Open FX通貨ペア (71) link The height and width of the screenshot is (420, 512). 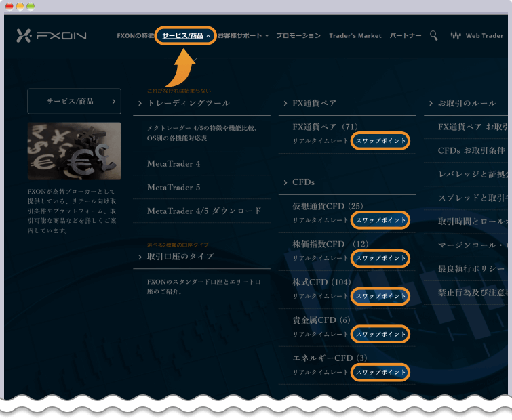pos(326,127)
